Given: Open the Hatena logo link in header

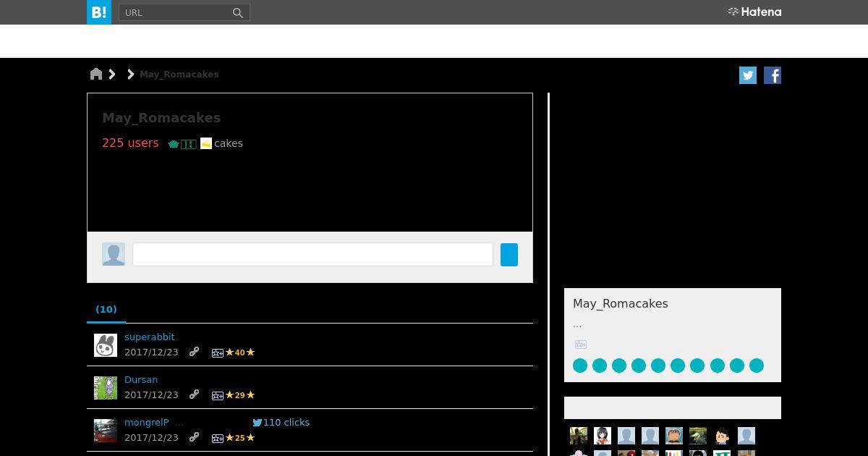Looking at the screenshot, I should pyautogui.click(x=754, y=12).
